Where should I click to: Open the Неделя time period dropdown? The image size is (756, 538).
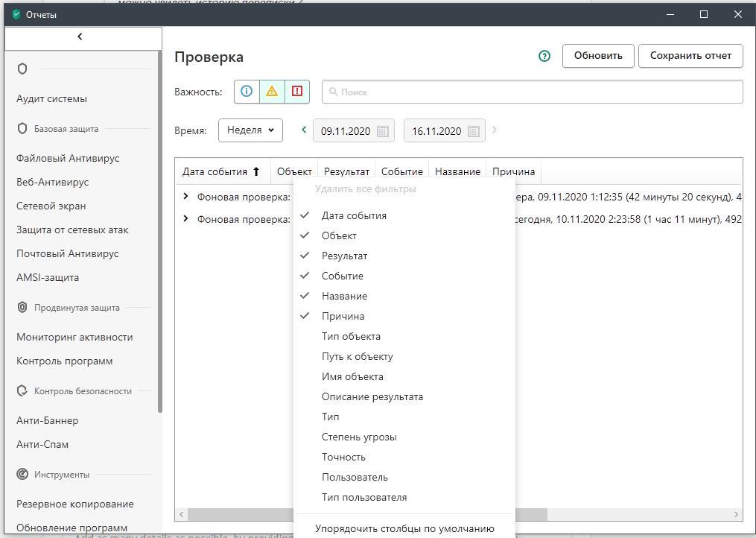[250, 130]
